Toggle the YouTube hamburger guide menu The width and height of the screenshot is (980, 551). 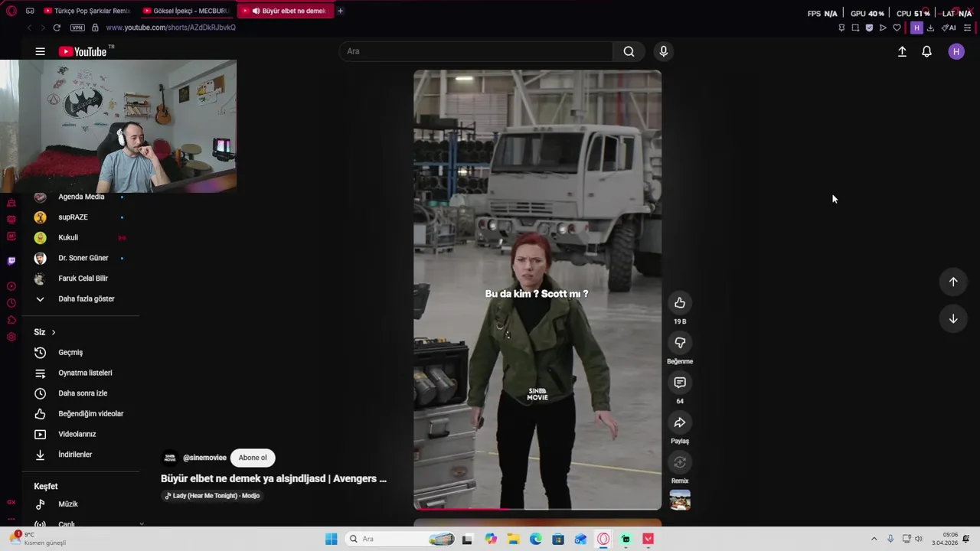(40, 51)
